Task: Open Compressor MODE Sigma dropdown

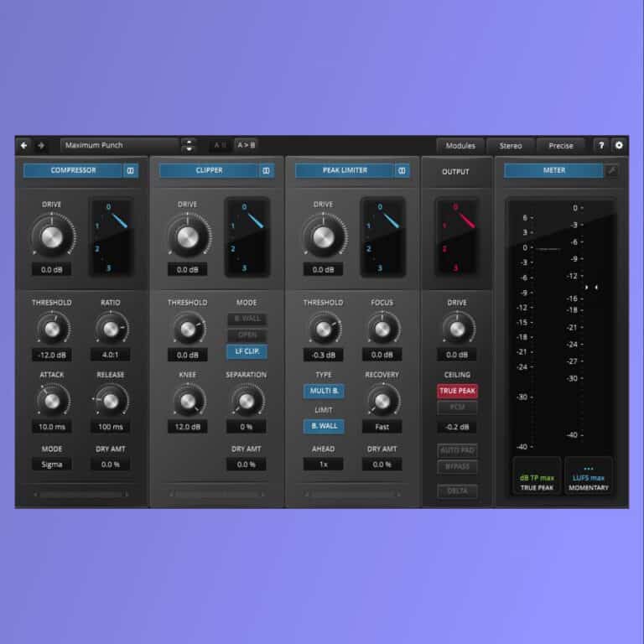Action: point(52,465)
